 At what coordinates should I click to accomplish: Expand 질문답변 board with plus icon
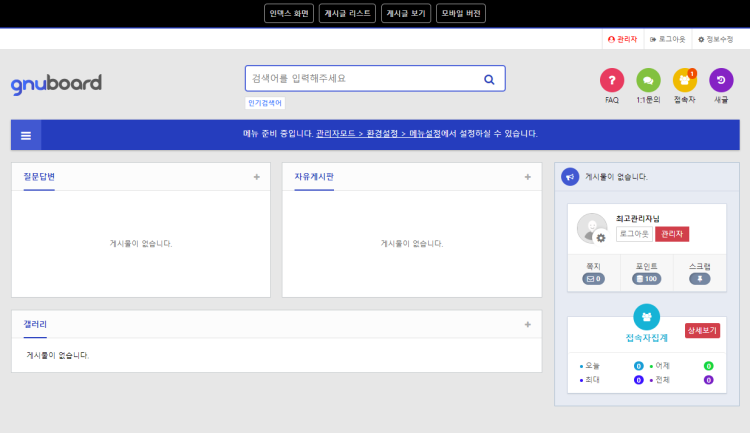[257, 177]
